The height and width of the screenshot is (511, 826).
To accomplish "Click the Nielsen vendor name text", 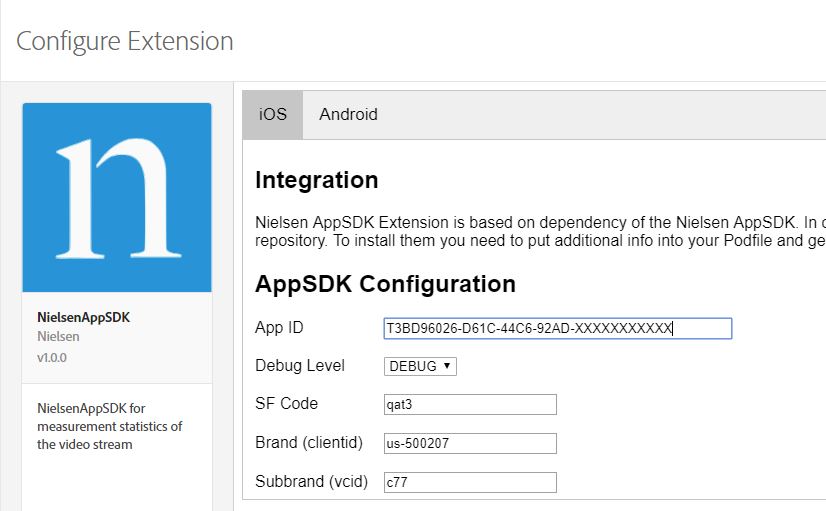I will click(58, 337).
